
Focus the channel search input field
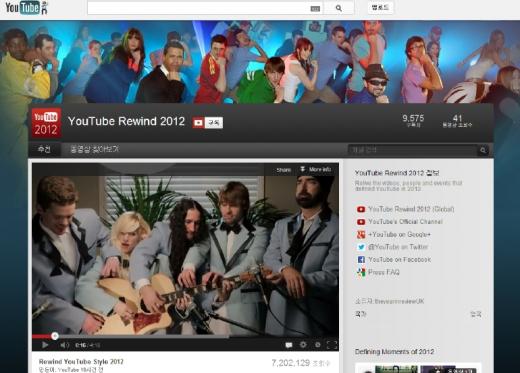412,150
